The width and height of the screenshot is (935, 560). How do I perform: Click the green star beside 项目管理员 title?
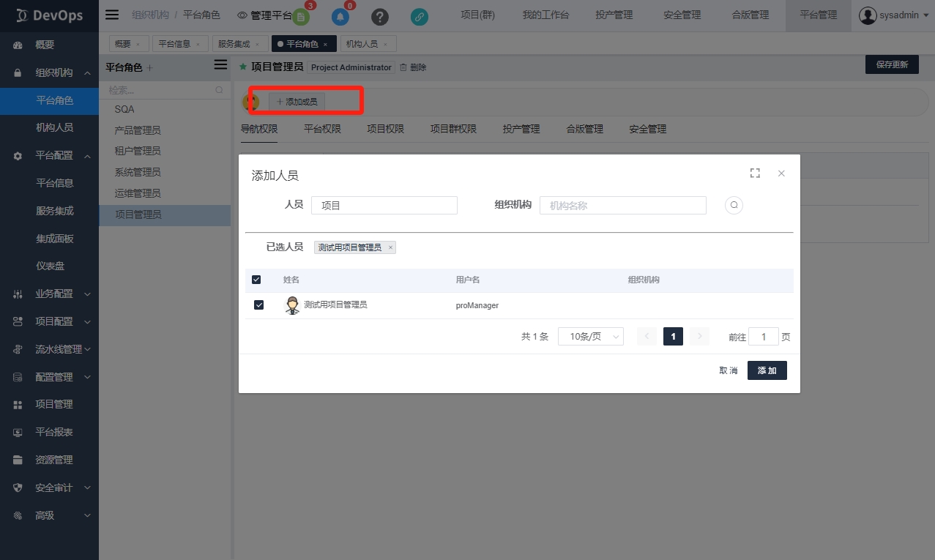tap(243, 67)
